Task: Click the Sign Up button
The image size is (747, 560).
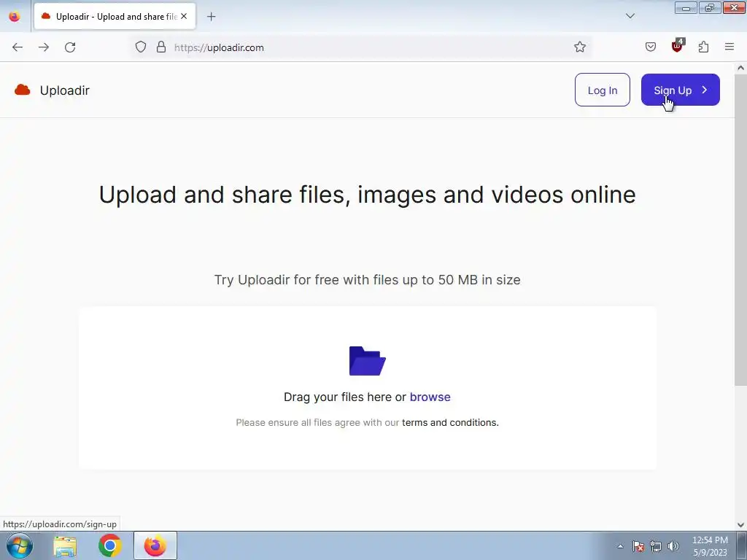Action: pos(681,90)
